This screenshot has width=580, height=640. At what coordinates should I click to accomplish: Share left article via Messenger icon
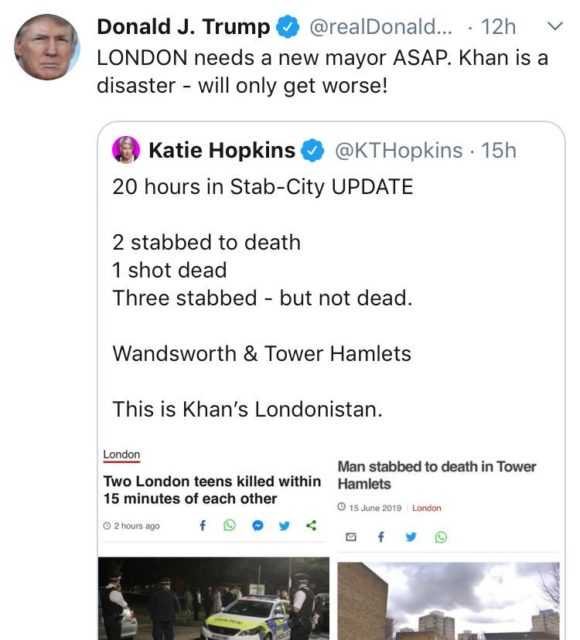point(257,525)
